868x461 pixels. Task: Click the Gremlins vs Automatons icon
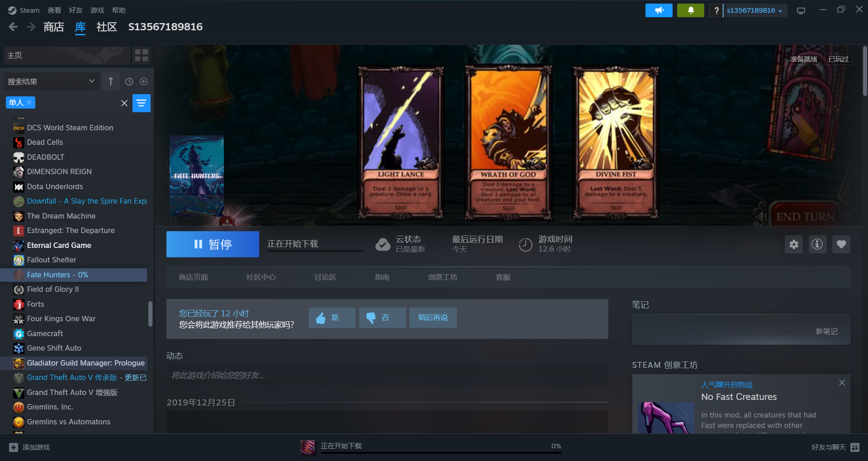[x=19, y=422]
